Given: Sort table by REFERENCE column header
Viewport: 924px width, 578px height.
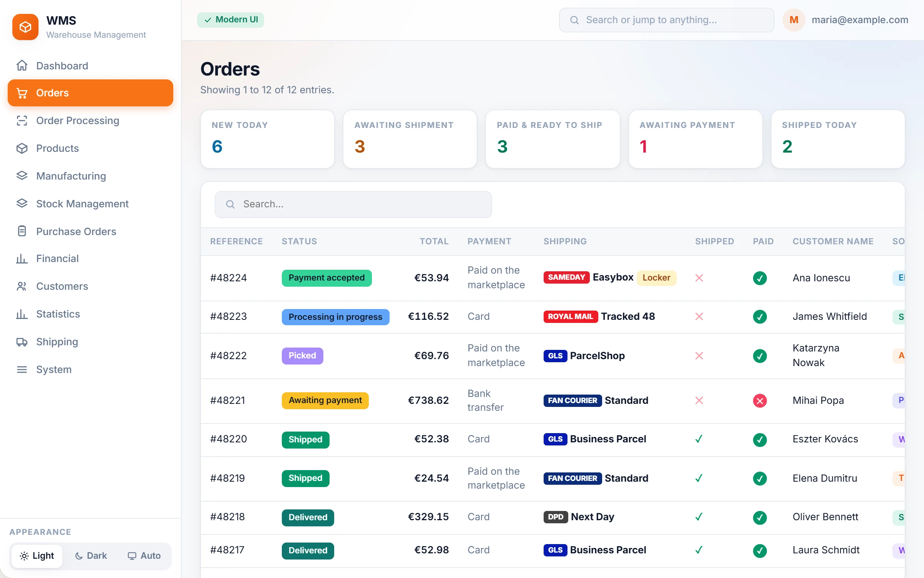Looking at the screenshot, I should tap(236, 241).
